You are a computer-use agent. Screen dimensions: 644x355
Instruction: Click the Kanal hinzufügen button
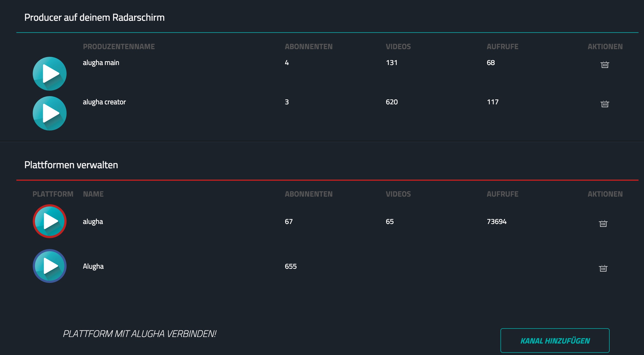555,341
